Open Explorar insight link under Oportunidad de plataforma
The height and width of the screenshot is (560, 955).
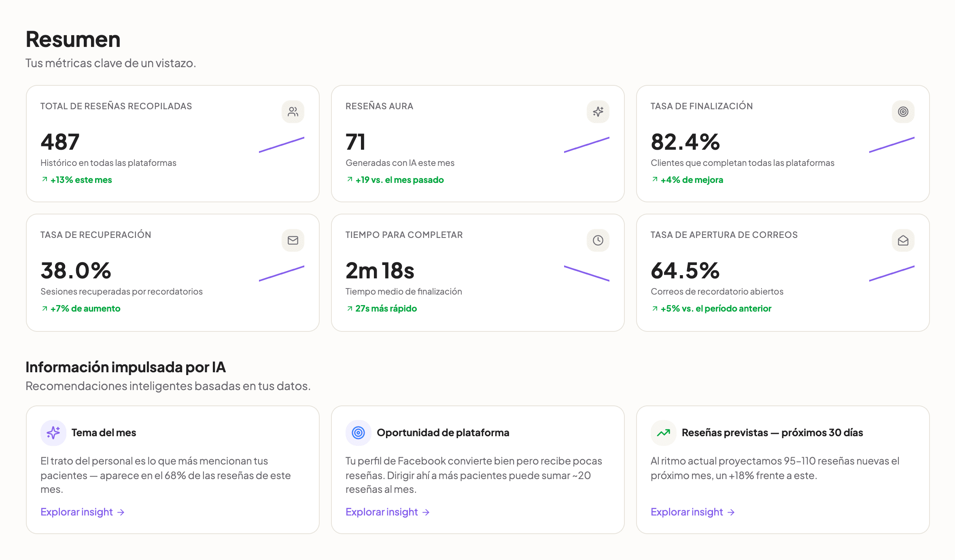click(x=388, y=512)
